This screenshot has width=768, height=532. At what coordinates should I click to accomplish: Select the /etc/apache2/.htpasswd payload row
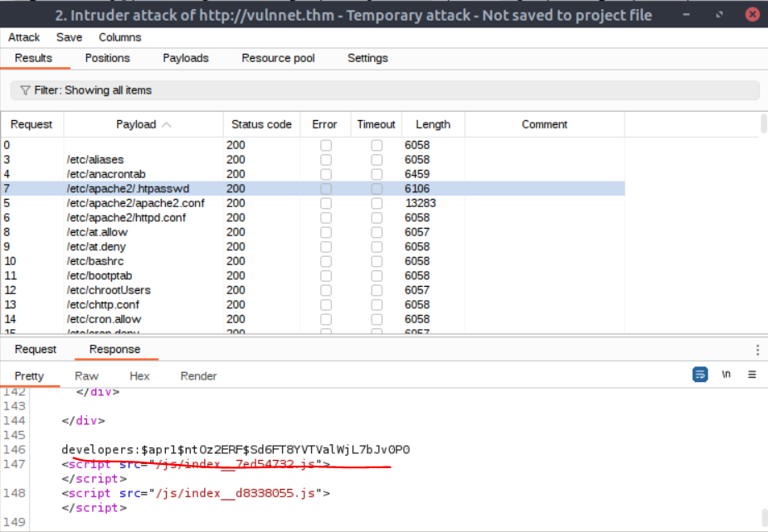point(313,189)
